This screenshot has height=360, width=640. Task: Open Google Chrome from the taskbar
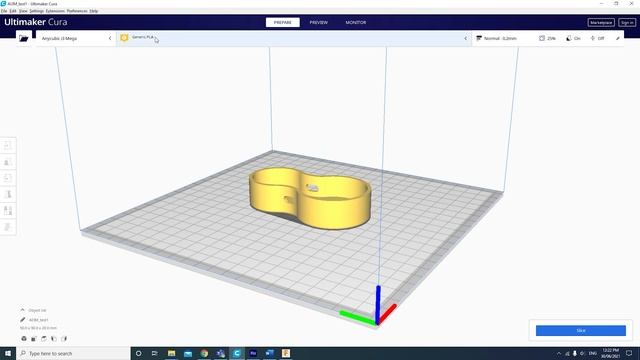point(204,353)
